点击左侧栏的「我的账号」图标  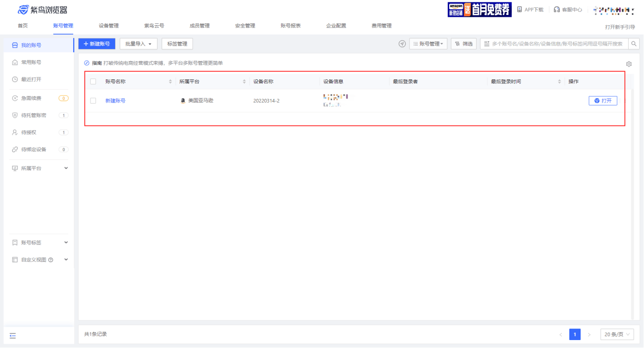(x=14, y=45)
